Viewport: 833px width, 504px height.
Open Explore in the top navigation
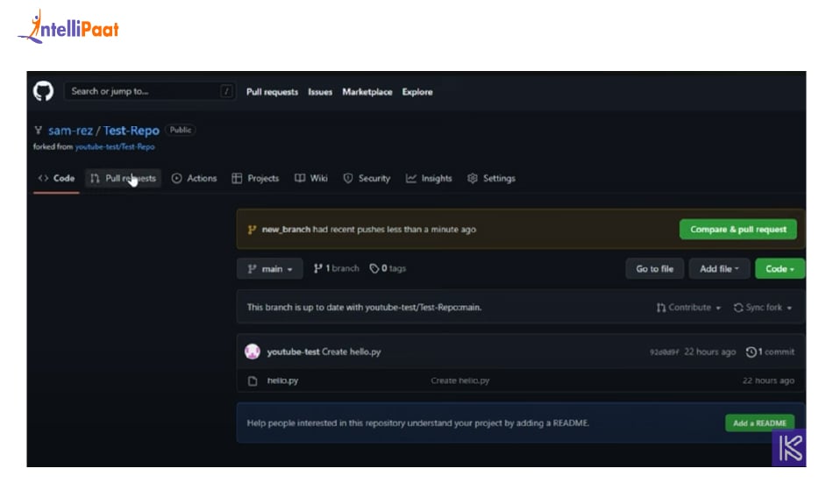(417, 92)
